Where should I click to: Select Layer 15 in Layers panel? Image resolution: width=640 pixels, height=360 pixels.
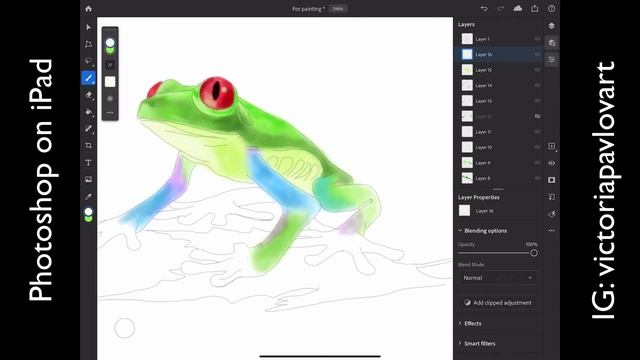[x=498, y=70]
